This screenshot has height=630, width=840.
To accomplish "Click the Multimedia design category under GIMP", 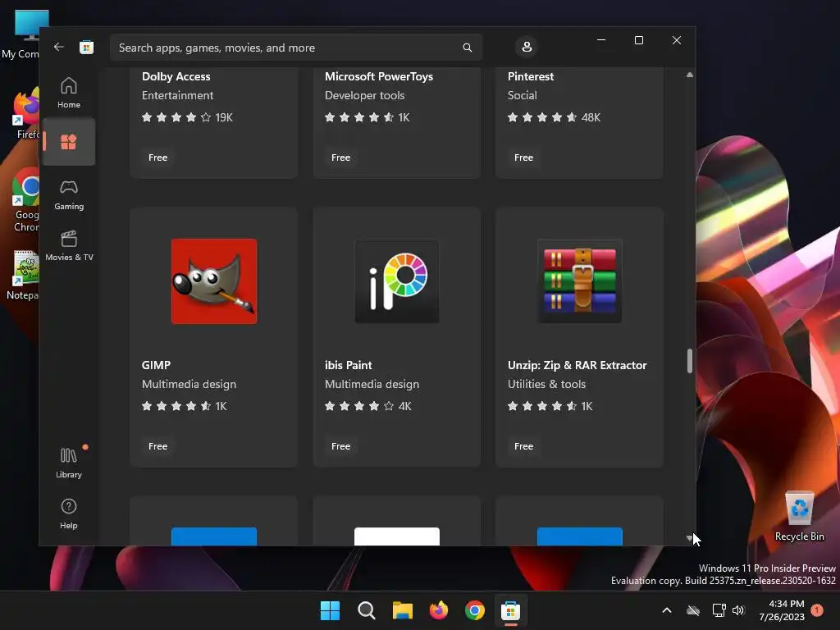I will [189, 384].
